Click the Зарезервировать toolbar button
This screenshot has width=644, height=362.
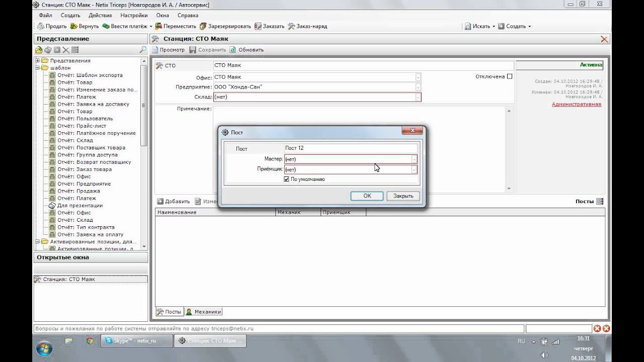(225, 26)
